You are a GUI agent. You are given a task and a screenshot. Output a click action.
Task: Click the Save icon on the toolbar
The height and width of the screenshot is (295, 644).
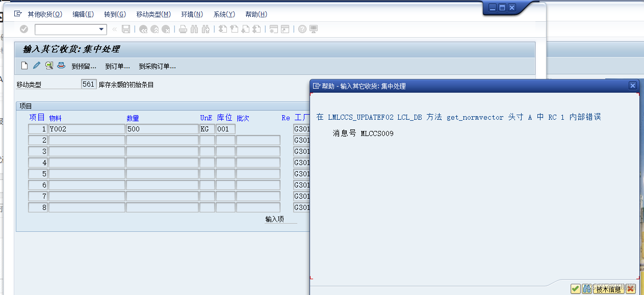point(125,30)
